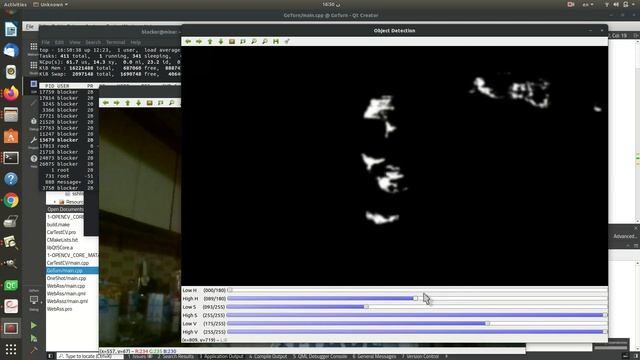Viewport: 640px width, 360px height.
Task: Build the project with the hammer icon
Action: 33,350
